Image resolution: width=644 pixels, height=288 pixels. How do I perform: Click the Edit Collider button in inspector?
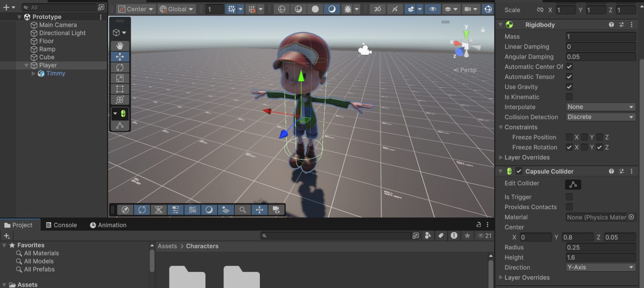coord(573,185)
